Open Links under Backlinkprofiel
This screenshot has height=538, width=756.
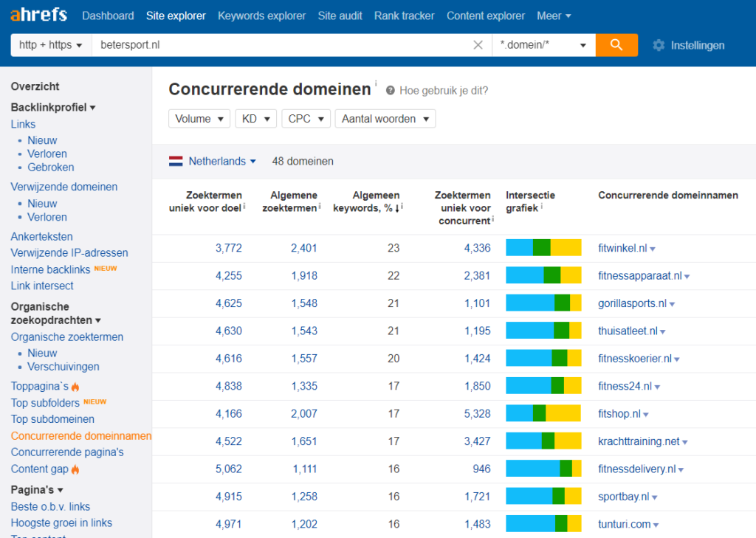click(23, 124)
